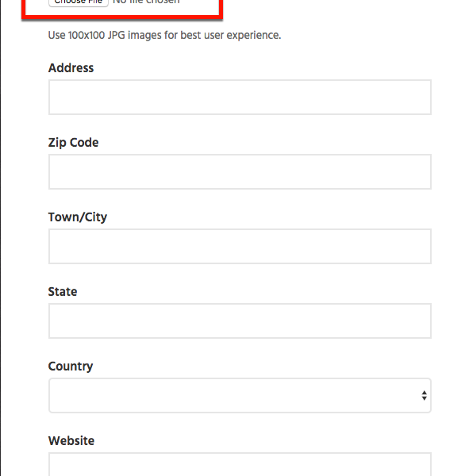The width and height of the screenshot is (465, 476).
Task: Click the word JPG in the image hint
Action: pos(117,35)
